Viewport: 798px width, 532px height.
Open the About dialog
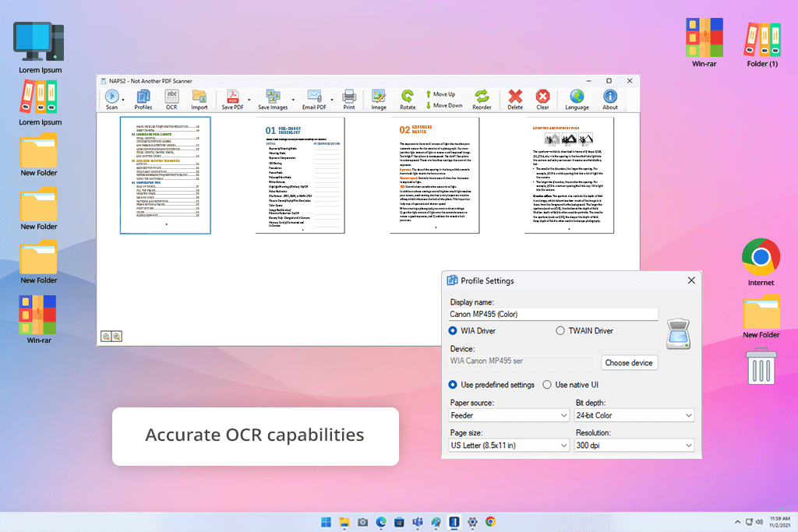click(609, 99)
